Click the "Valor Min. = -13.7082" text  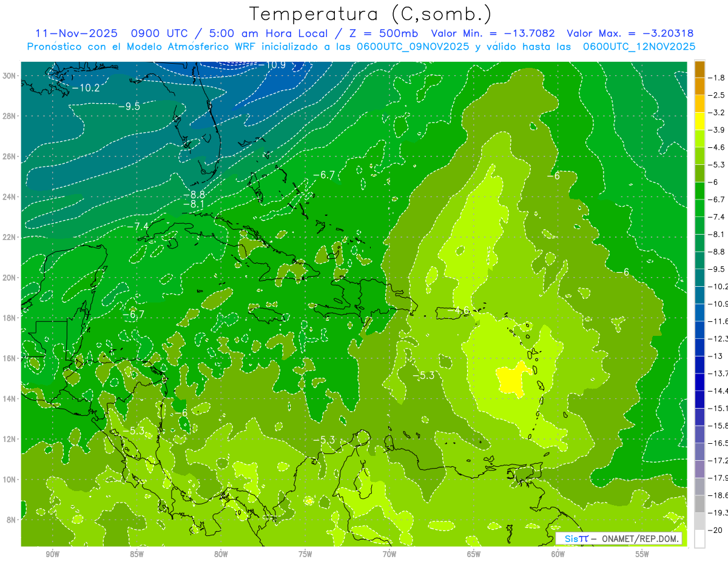494,33
